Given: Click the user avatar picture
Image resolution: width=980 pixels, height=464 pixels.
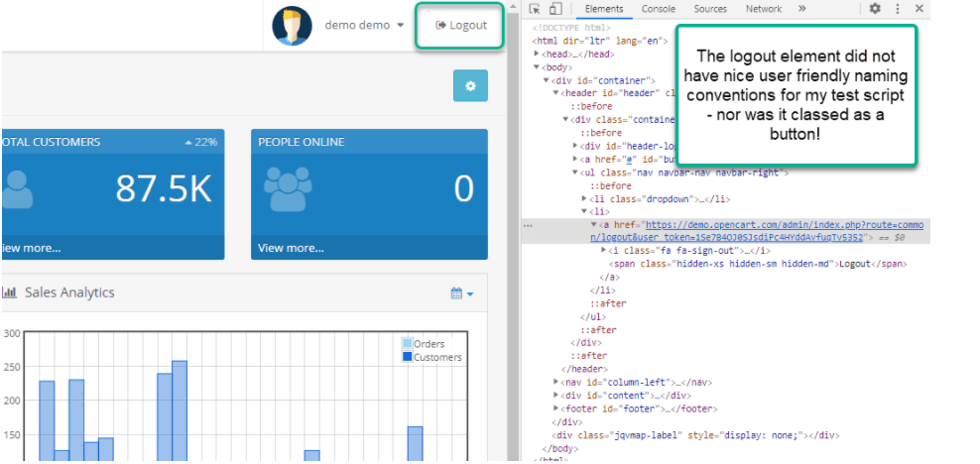Looking at the screenshot, I should tap(293, 26).
